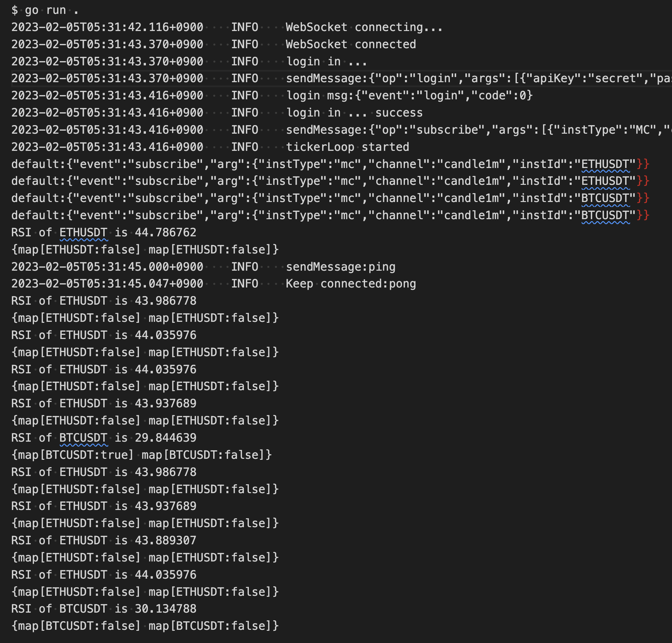Click underlined BTCUSDT in last subscribe line

coord(606,216)
